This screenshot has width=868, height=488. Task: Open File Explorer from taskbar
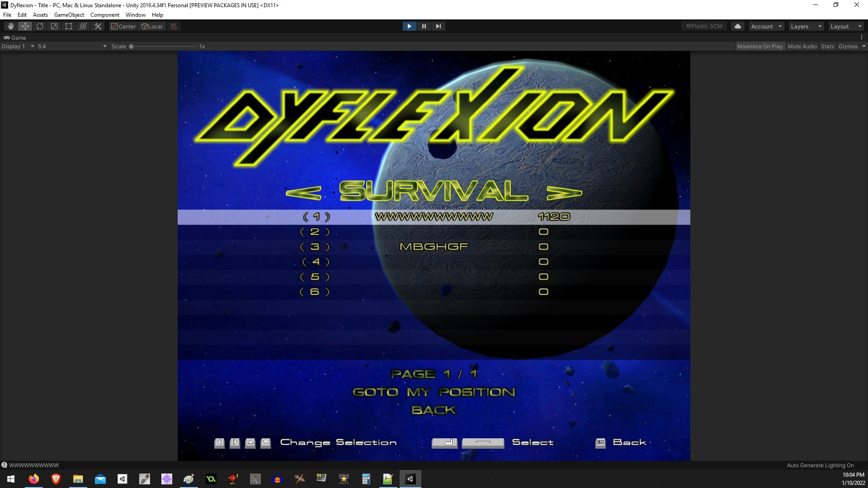[x=78, y=479]
